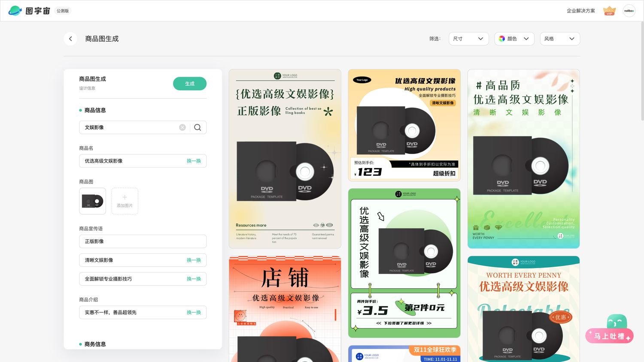The height and width of the screenshot is (362, 644).
Task: Open the green 高品质 poster template
Action: pyautogui.click(x=523, y=159)
